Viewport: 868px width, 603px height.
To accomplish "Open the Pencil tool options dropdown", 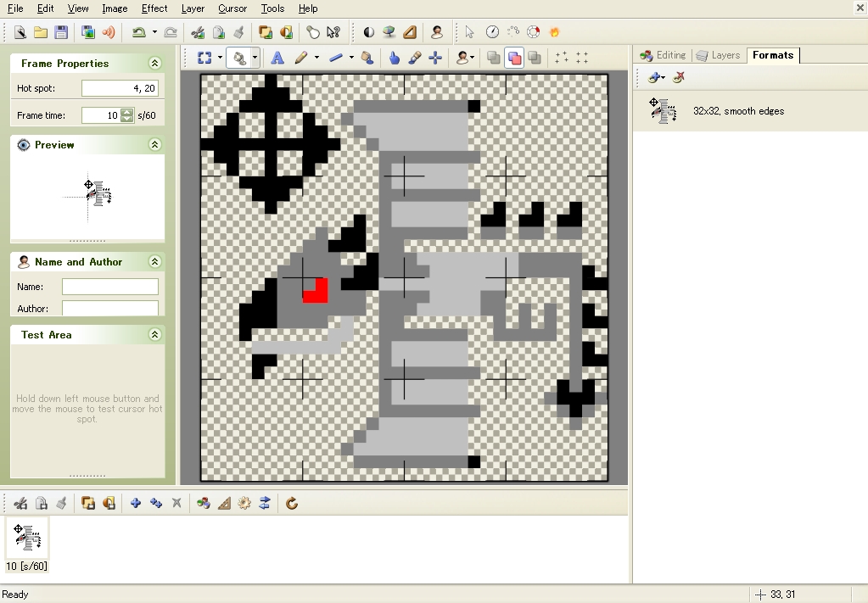I will pos(316,58).
